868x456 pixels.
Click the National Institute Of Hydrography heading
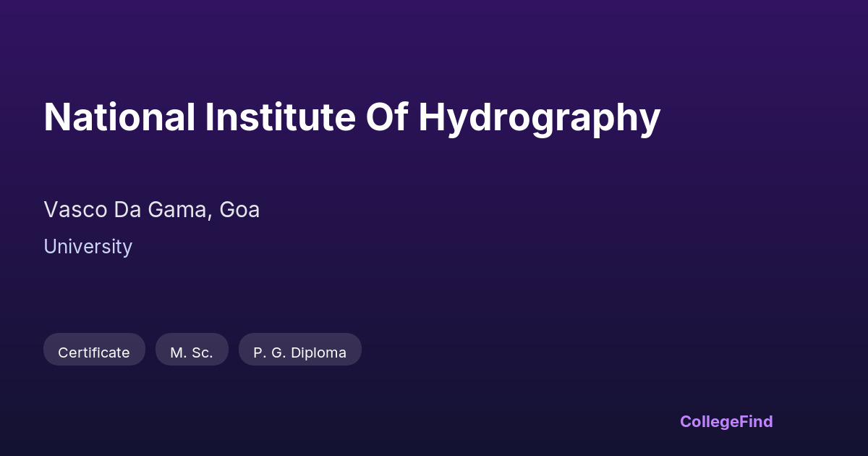pyautogui.click(x=352, y=117)
